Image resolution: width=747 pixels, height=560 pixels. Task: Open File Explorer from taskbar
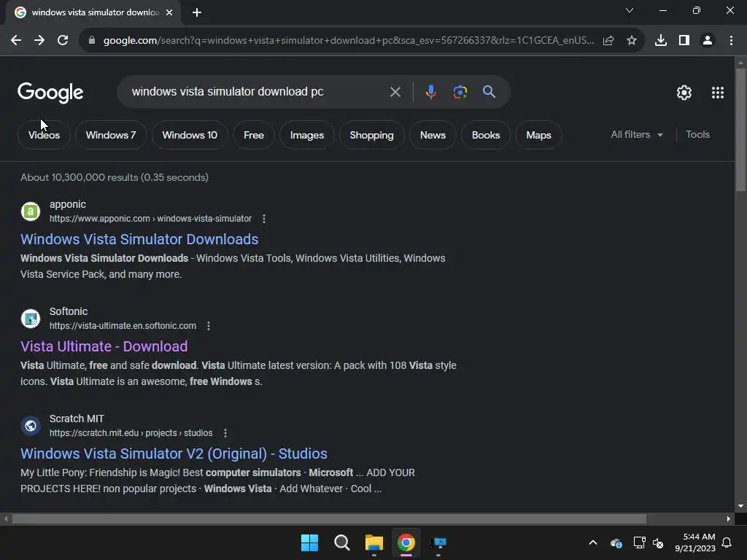(374, 542)
